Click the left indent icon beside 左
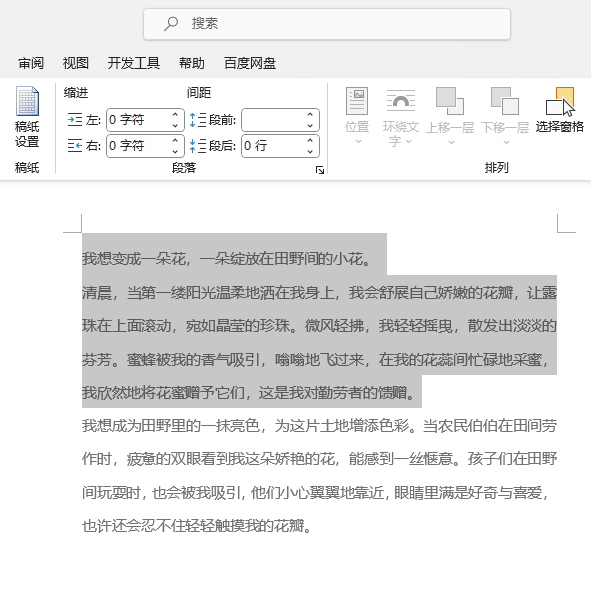This screenshot has width=591, height=599. (x=75, y=120)
